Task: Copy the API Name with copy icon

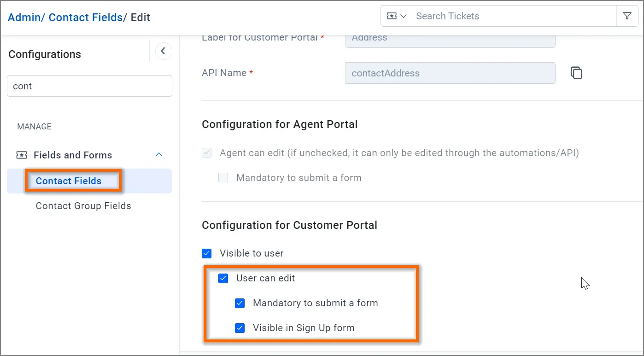Action: [576, 73]
